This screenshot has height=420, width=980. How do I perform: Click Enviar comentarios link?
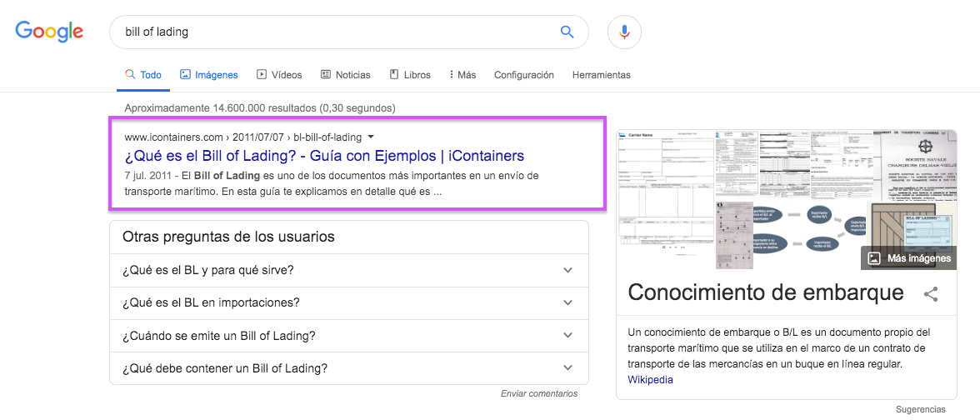pyautogui.click(x=538, y=393)
